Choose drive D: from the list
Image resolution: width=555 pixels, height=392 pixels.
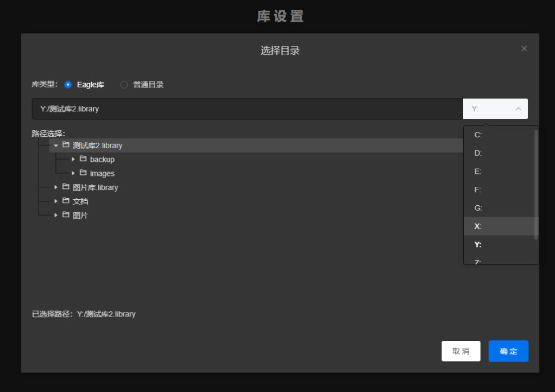(499, 153)
